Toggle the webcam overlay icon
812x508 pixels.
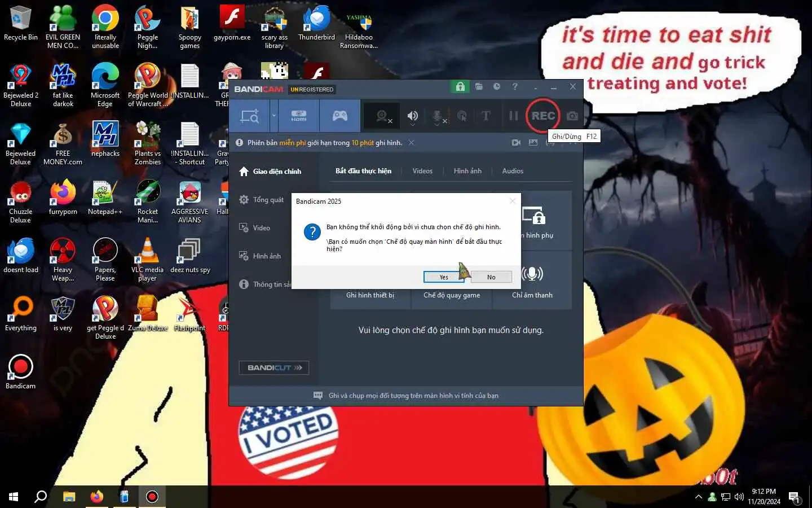(382, 116)
